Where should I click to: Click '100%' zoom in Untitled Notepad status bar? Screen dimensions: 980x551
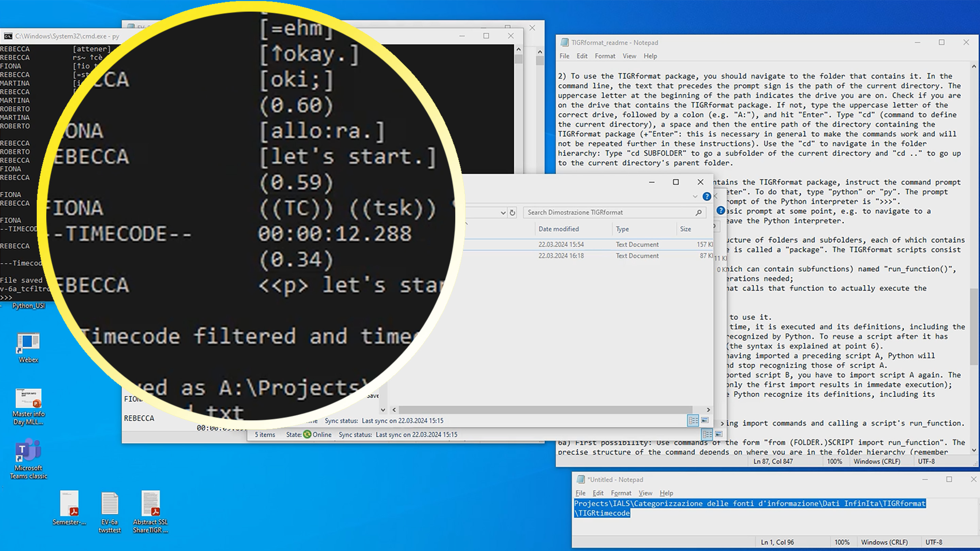842,542
